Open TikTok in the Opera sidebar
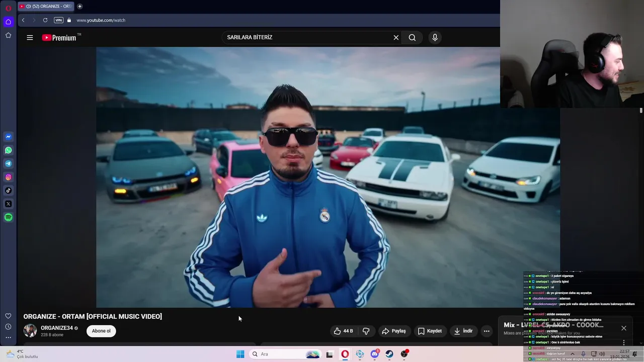 (x=8, y=191)
